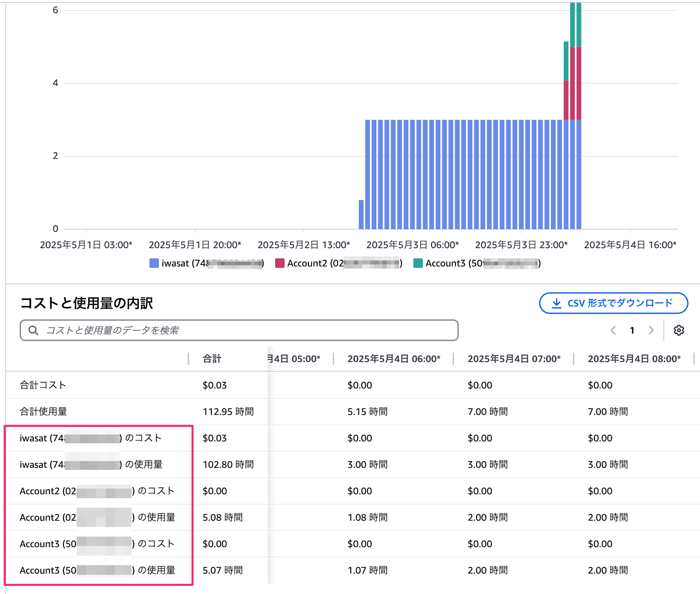Image resolution: width=700 pixels, height=594 pixels.
Task: Click the 1.08 時間 cell
Action: (367, 517)
